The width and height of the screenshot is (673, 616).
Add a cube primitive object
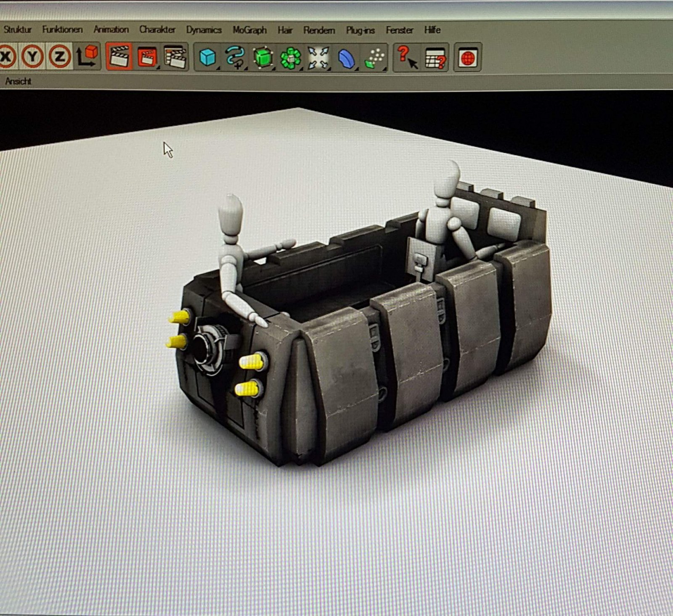tap(207, 57)
